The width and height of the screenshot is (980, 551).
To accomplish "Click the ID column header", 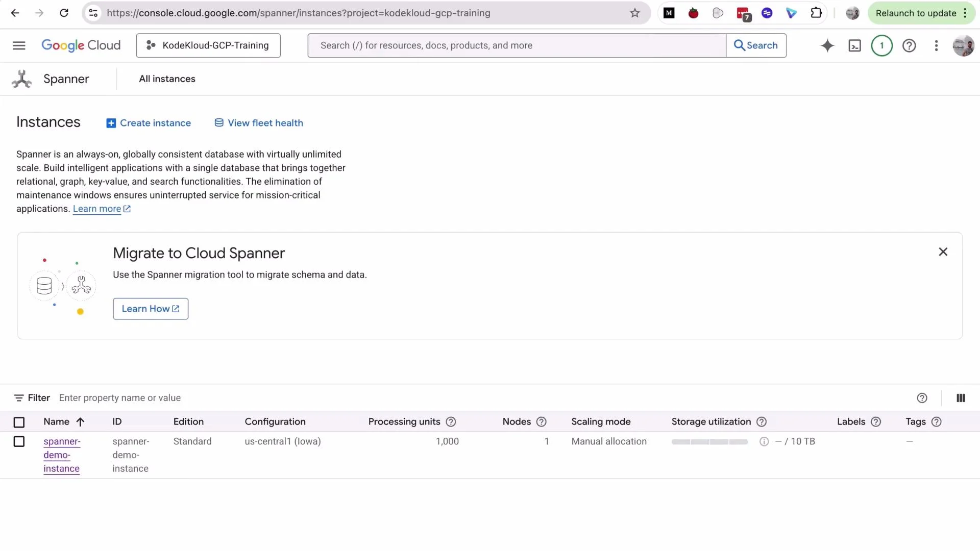I will [x=117, y=422].
